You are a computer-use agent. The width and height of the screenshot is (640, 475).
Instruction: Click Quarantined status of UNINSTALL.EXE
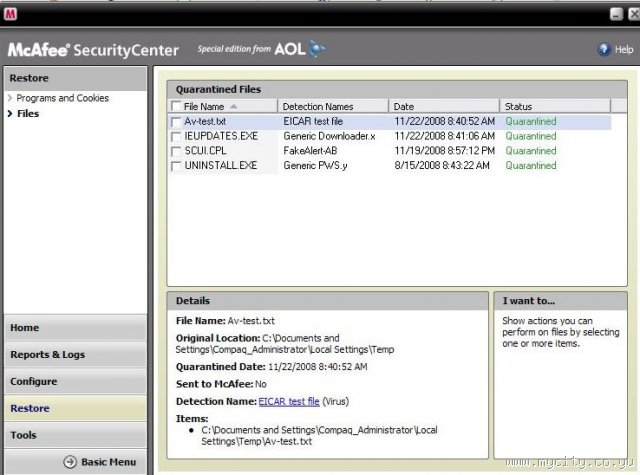[x=531, y=166]
